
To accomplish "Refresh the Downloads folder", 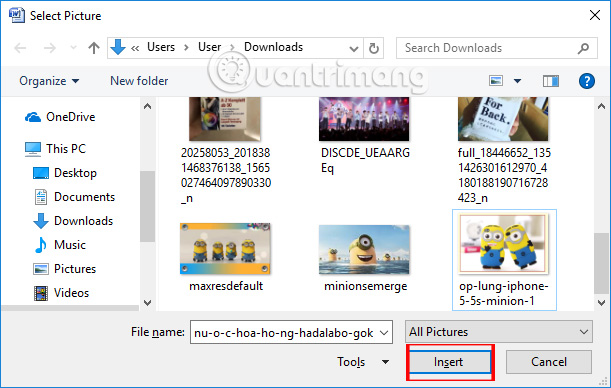I will (374, 48).
